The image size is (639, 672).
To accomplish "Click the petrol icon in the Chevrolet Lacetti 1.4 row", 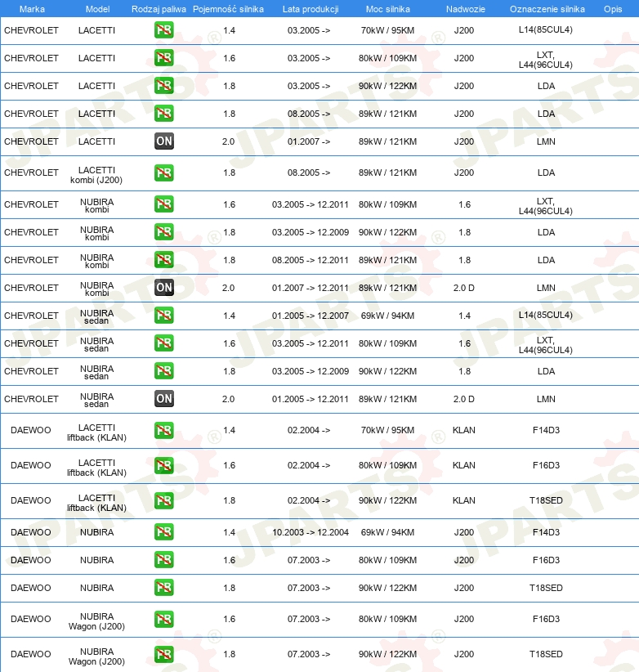I will 164,30.
